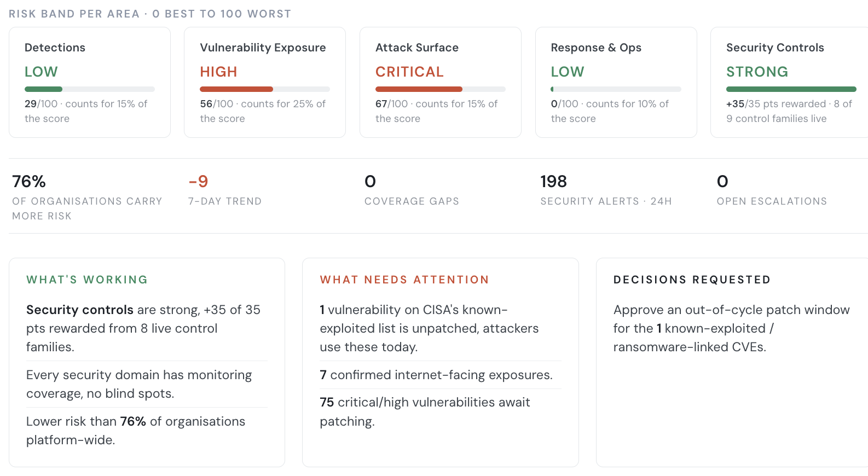Screen dimensions: 868x476
Task: Click the -9 seven-day trend value
Action: [x=198, y=181]
